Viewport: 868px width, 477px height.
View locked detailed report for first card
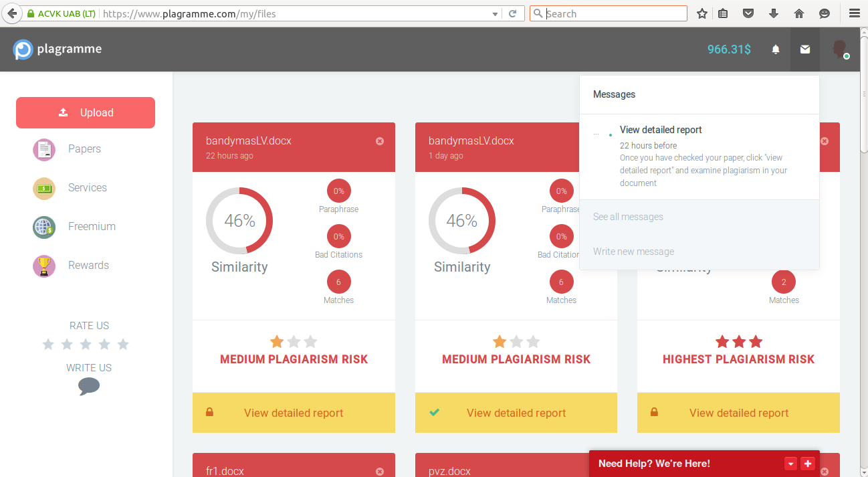[294, 413]
